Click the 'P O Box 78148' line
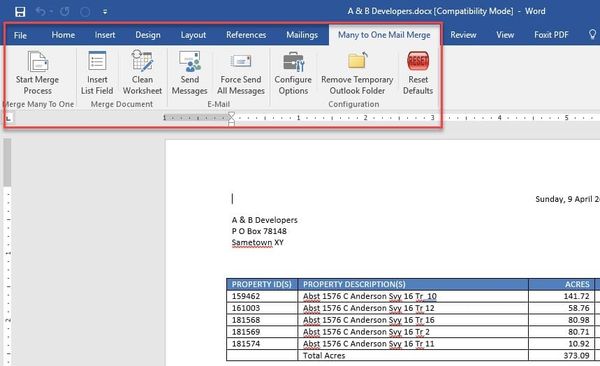This screenshot has height=366, width=600. point(259,231)
